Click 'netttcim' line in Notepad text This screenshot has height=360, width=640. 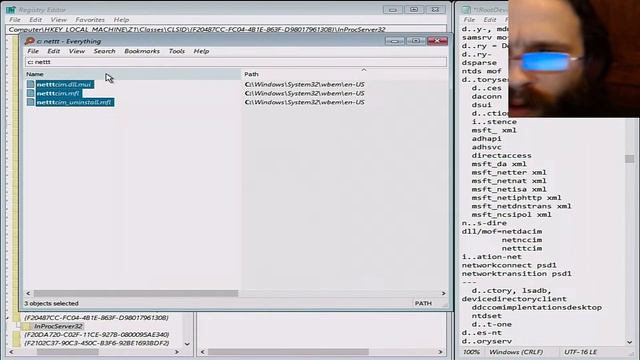522,249
